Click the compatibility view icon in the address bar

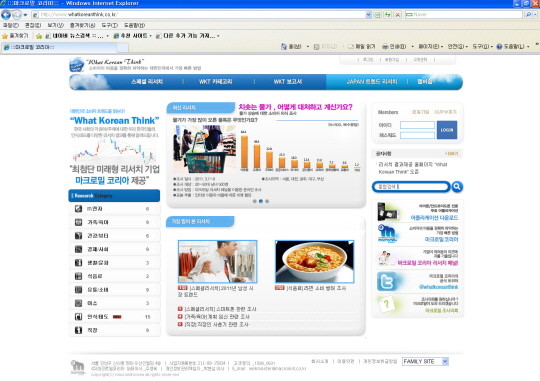tap(378, 15)
